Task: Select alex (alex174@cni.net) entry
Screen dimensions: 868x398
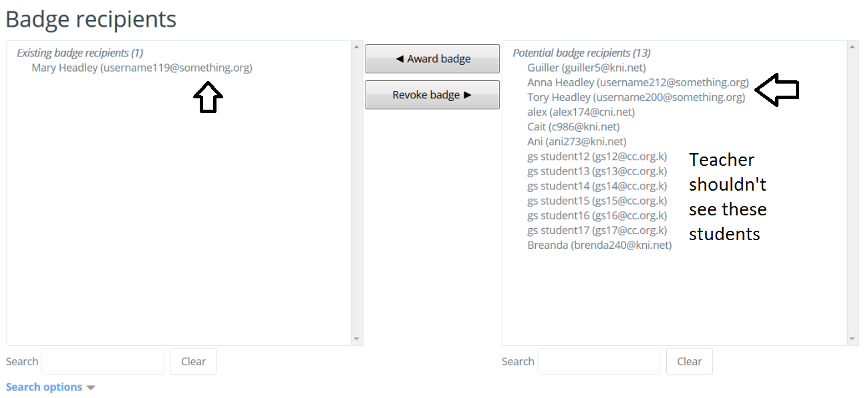Action: pyautogui.click(x=581, y=112)
